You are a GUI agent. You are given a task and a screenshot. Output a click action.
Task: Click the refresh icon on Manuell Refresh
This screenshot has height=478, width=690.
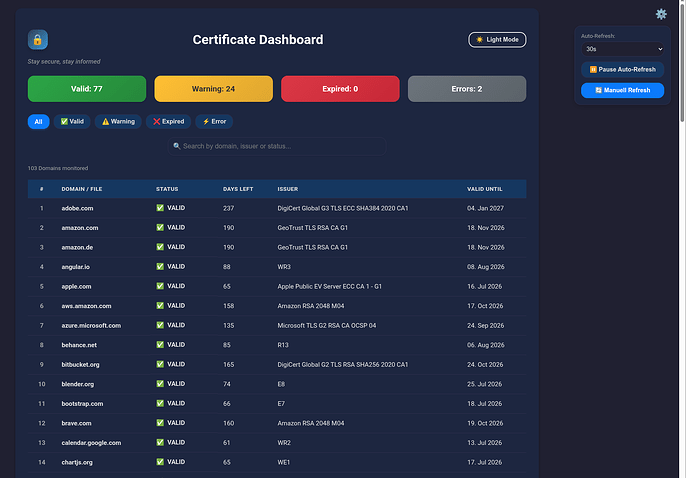[598, 90]
